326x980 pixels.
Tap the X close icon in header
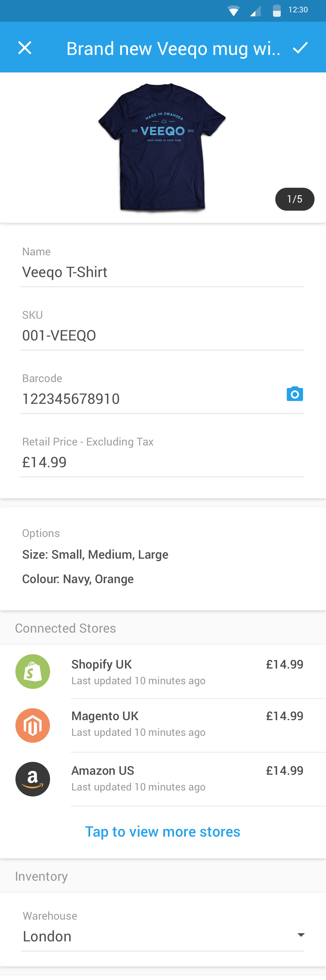(25, 48)
